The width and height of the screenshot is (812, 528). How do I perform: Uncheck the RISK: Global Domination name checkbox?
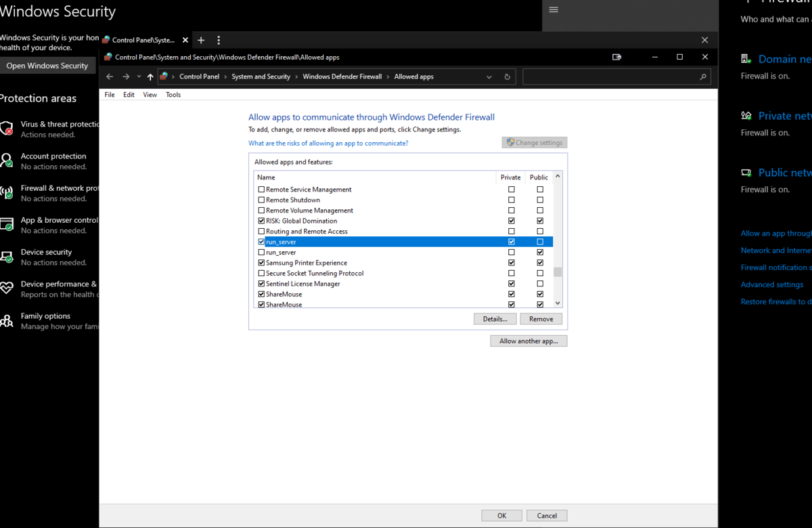[262, 221]
